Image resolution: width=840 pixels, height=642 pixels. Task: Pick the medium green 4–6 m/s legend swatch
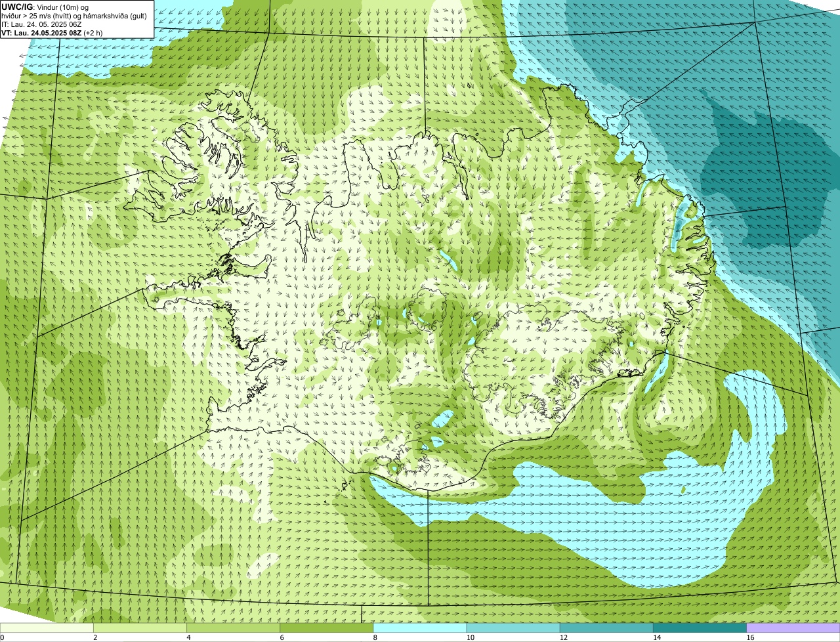(x=233, y=628)
